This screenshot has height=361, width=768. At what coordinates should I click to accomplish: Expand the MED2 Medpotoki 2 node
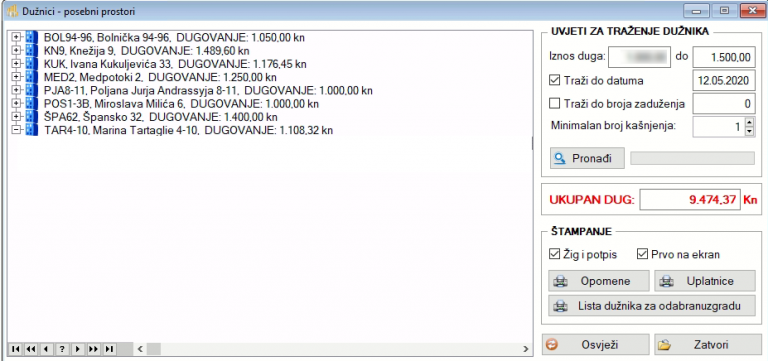16,77
